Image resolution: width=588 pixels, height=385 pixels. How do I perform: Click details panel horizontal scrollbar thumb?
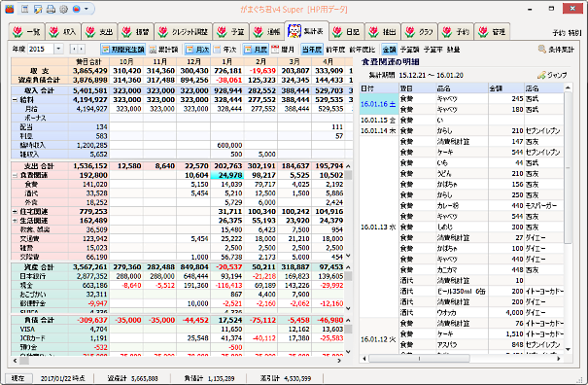click(419, 359)
